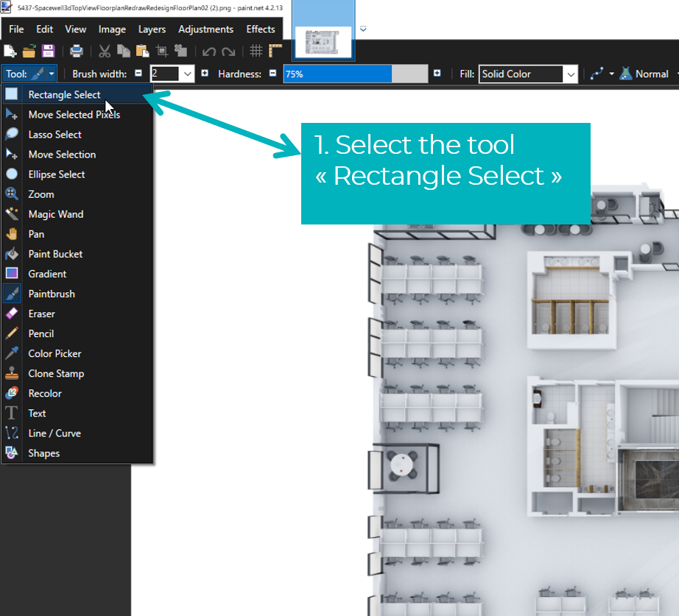Expand the image list chevron
This screenshot has height=616, width=679.
click(363, 29)
